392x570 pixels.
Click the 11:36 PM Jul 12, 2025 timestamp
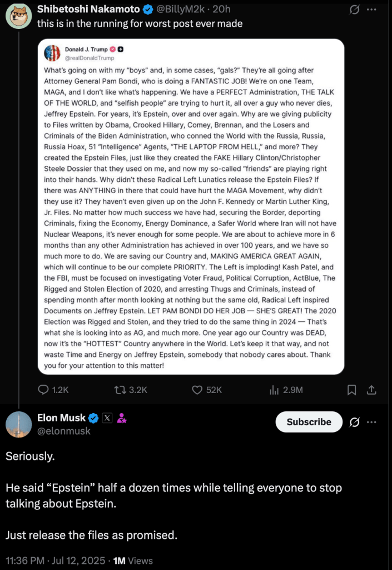54,561
